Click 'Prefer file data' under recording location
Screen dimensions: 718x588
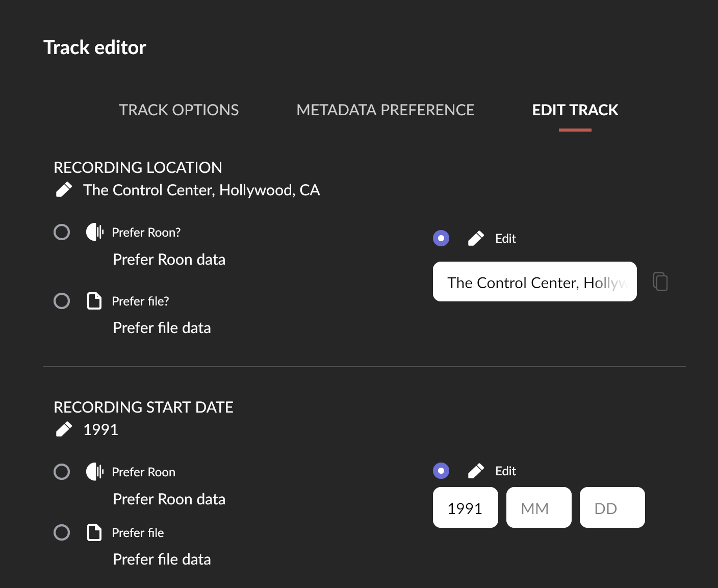pyautogui.click(x=162, y=328)
